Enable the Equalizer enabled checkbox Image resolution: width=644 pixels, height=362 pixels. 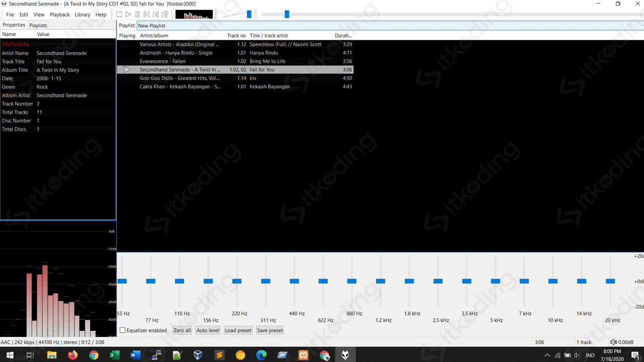point(122,330)
